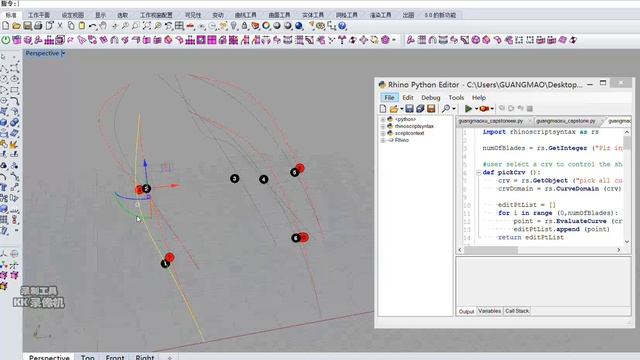Select the 渲染工具 toolbar tab

tap(380, 15)
